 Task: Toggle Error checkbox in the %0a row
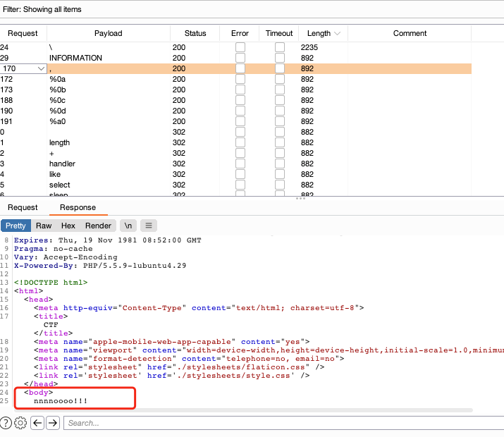click(x=240, y=79)
